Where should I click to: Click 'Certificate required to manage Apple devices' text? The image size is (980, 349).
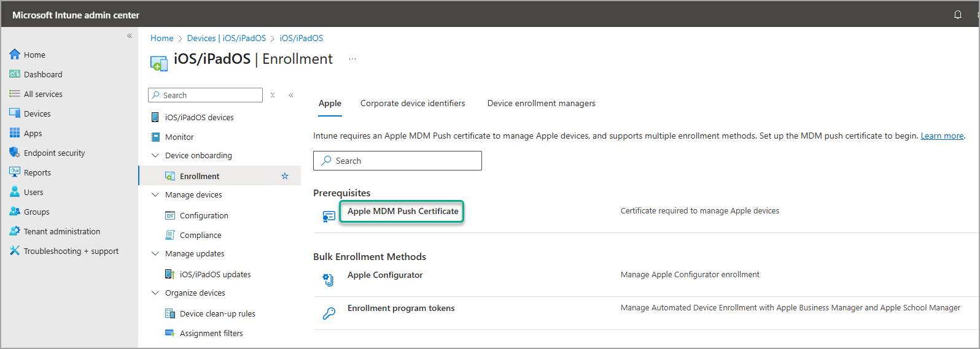tap(700, 210)
